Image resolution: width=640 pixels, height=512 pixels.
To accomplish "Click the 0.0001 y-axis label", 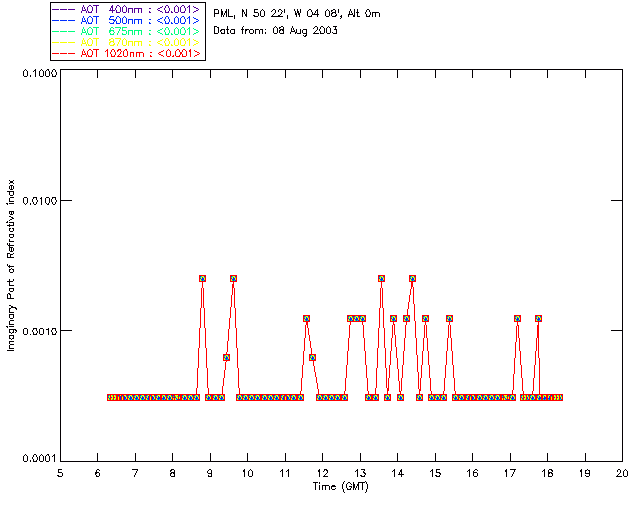I will pyautogui.click(x=40, y=459).
